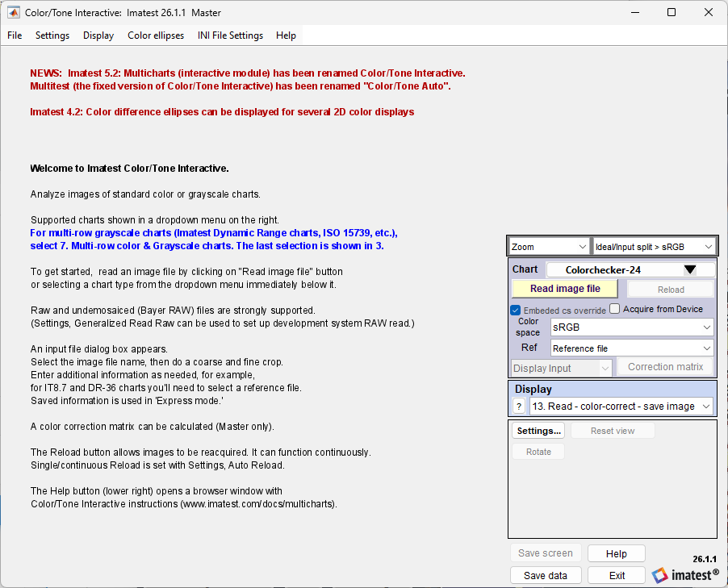Click the 'Color space' label
Screen dimensions: 728x588
click(528, 327)
